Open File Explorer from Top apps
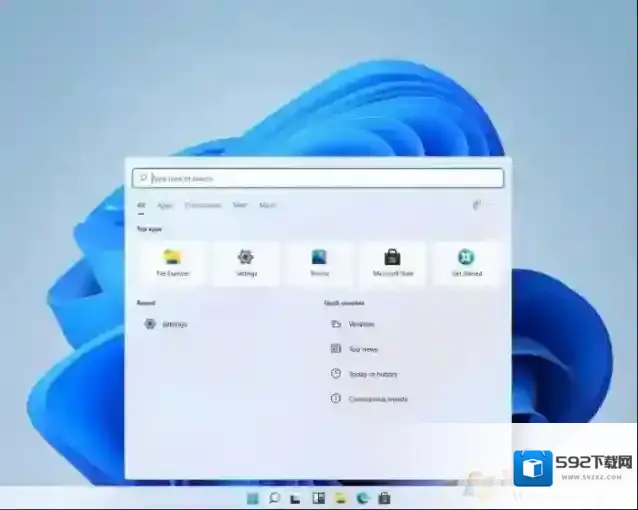This screenshot has height=510, width=638. [x=172, y=263]
